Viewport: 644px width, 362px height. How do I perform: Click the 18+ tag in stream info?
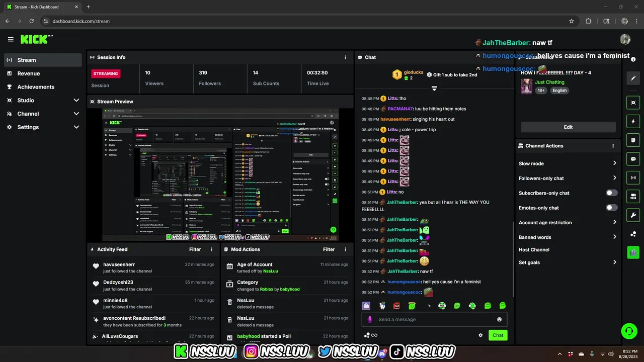[541, 90]
